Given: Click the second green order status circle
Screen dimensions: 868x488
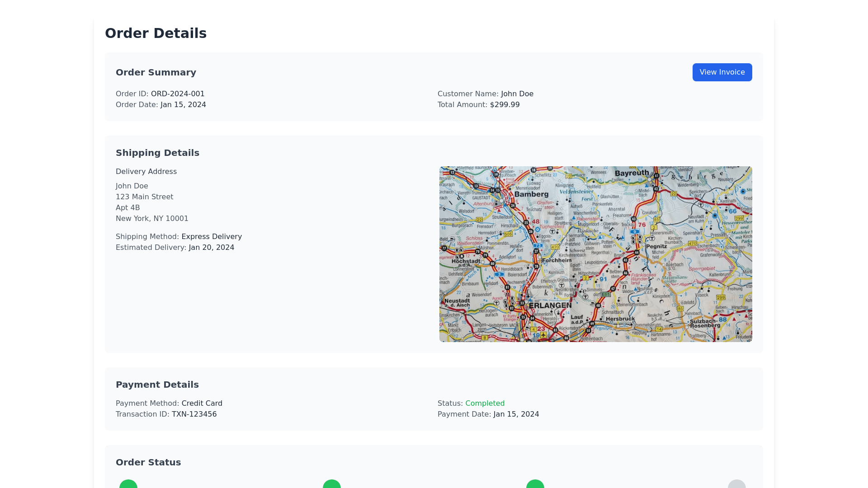Looking at the screenshot, I should click(332, 484).
